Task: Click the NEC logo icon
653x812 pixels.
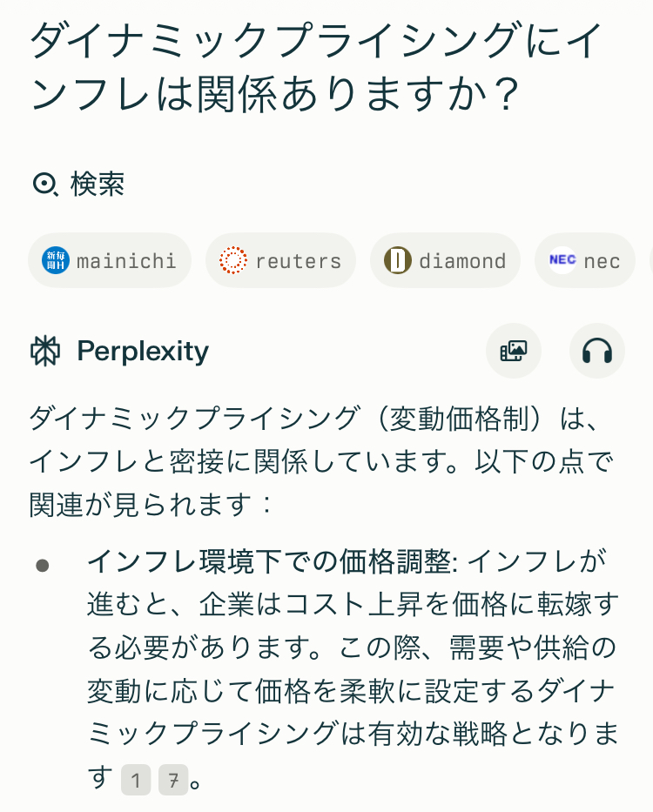Action: pyautogui.click(x=562, y=260)
